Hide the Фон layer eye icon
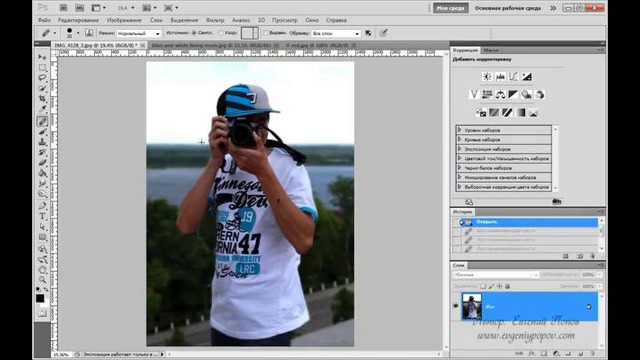Viewport: 640px width, 360px height. (456, 306)
